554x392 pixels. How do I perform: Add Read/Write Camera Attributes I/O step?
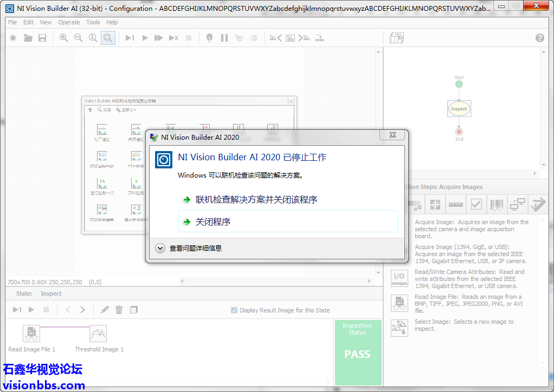(x=400, y=278)
